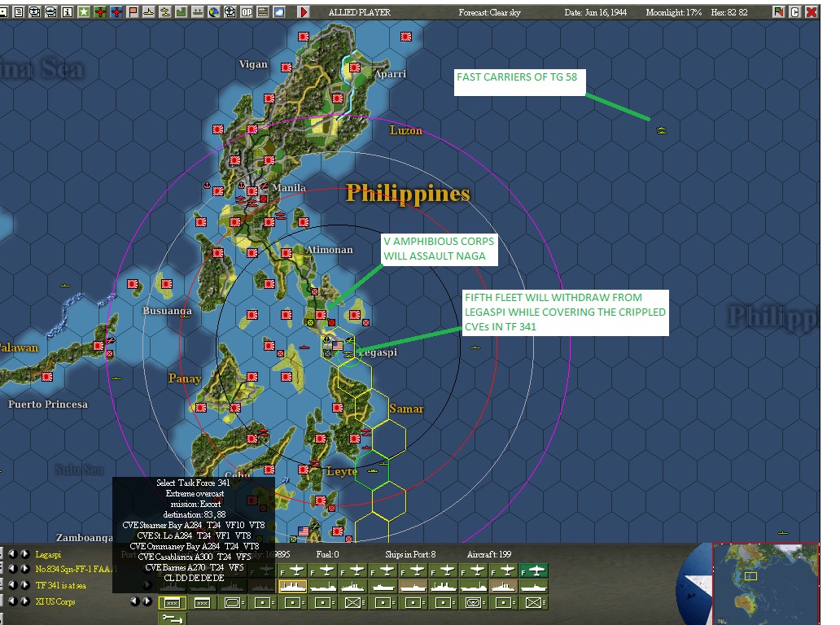The height and width of the screenshot is (625, 840).
Task: Click the Manila map label
Action: click(289, 187)
